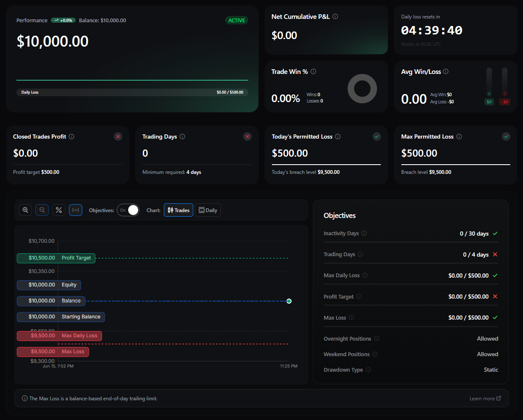Click the numeric values [123] chart icon
The height and width of the screenshot is (420, 523).
point(76,210)
